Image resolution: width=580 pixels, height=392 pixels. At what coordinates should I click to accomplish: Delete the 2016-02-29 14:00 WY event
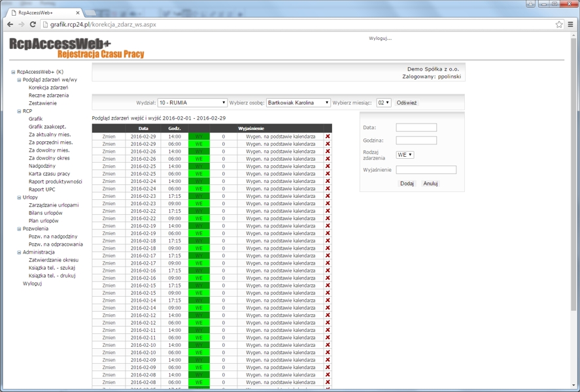pos(328,137)
